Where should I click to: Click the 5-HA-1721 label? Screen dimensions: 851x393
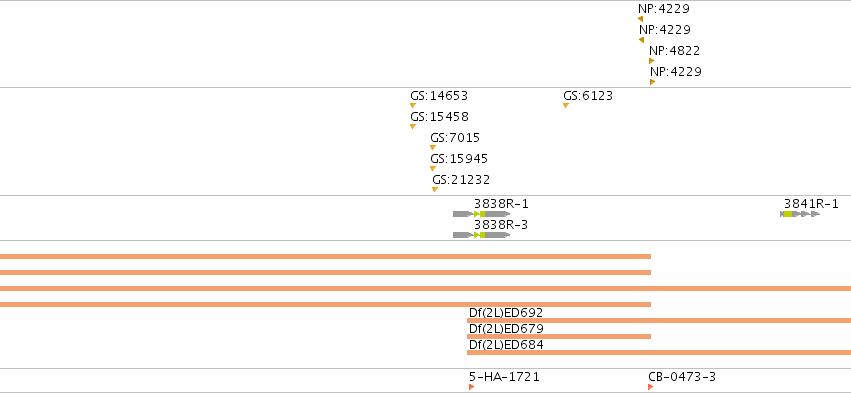pos(504,377)
